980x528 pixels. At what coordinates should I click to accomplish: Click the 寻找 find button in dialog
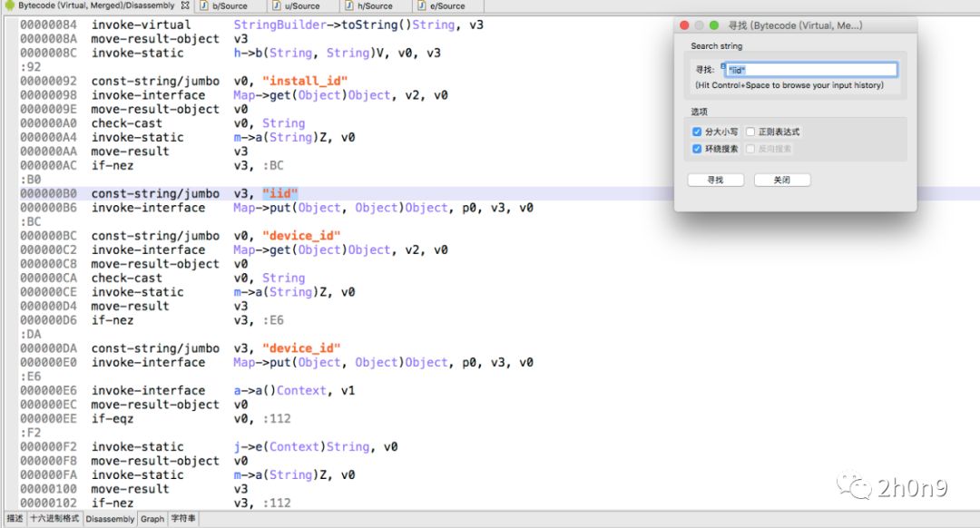(716, 180)
